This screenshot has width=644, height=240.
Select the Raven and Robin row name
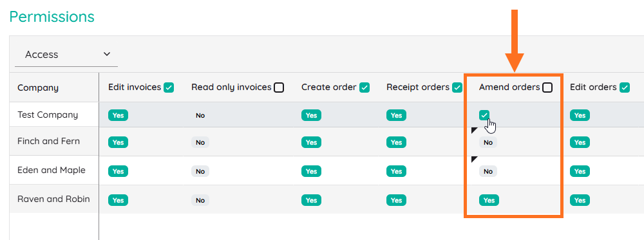tap(53, 199)
